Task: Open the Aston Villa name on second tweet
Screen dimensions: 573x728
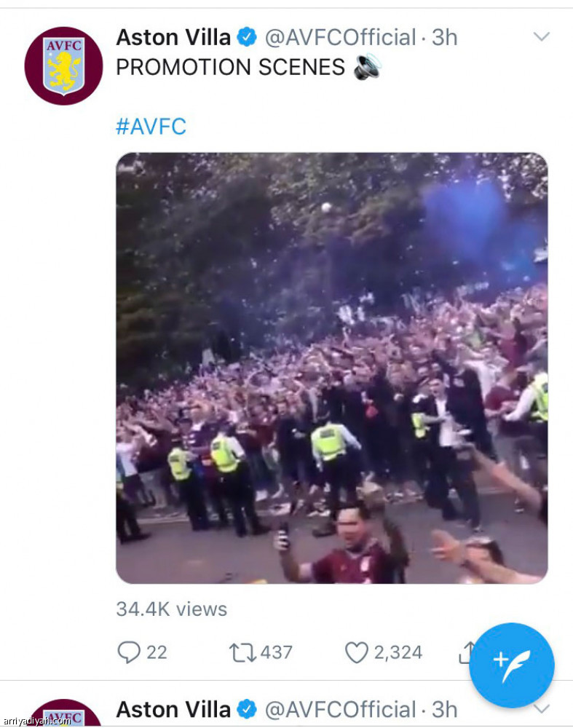Action: click(x=173, y=709)
